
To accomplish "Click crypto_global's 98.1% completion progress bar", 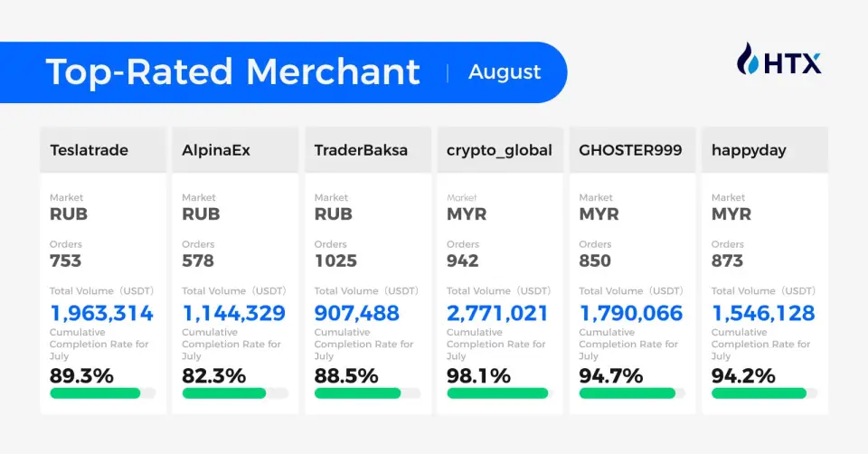I will coord(500,393).
